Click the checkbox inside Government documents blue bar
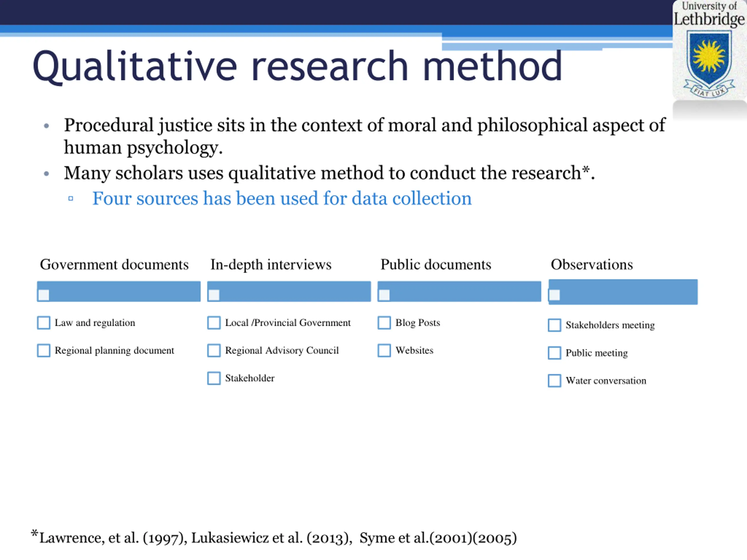This screenshot has width=747, height=560. [x=43, y=295]
